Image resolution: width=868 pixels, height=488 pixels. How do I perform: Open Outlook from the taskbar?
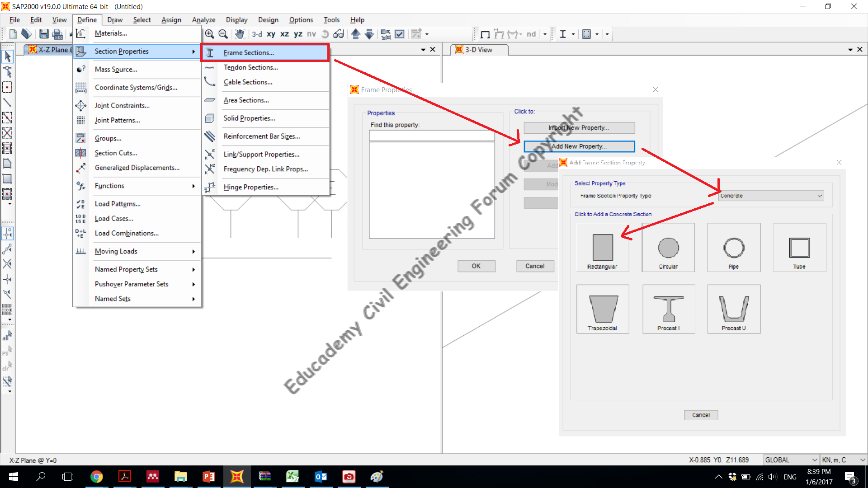(321, 477)
